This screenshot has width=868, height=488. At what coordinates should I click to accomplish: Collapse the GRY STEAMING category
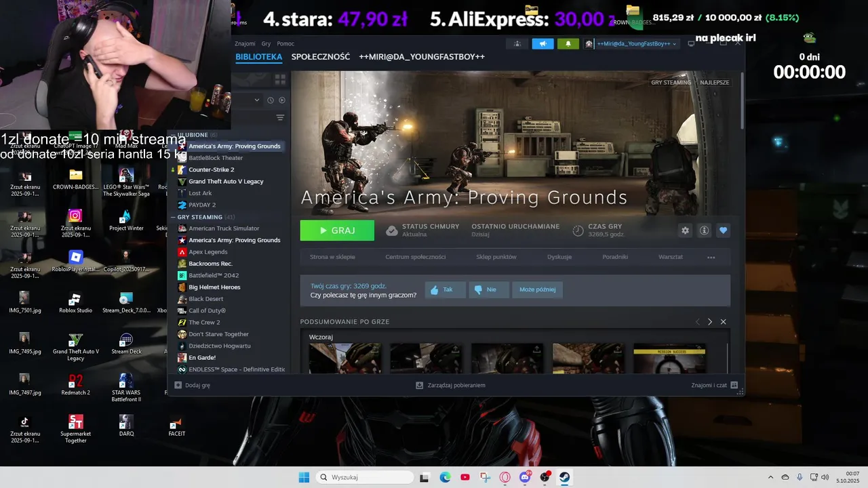pyautogui.click(x=200, y=217)
